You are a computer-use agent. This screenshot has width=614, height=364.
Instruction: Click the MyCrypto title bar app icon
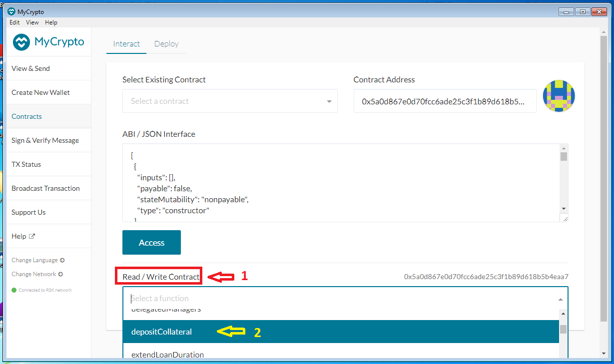click(x=11, y=12)
